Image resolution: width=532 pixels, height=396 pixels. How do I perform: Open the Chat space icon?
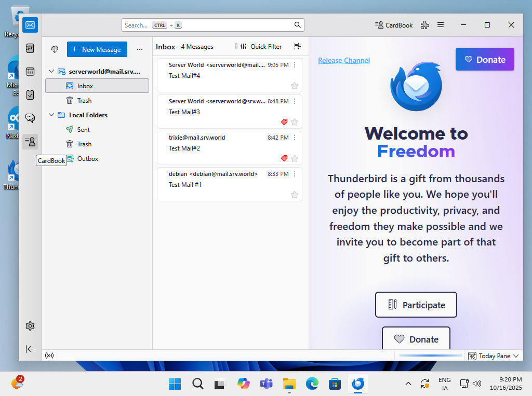(30, 118)
